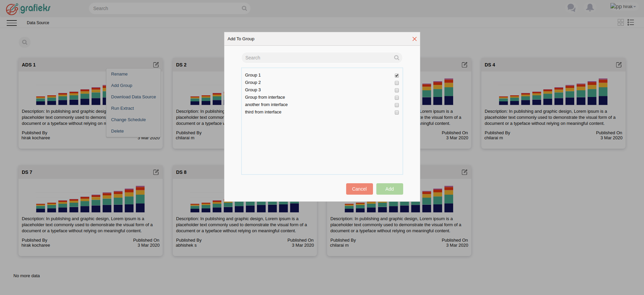This screenshot has width=644, height=295.
Task: Click the edit icon on DS 4 card
Action: pyautogui.click(x=619, y=65)
